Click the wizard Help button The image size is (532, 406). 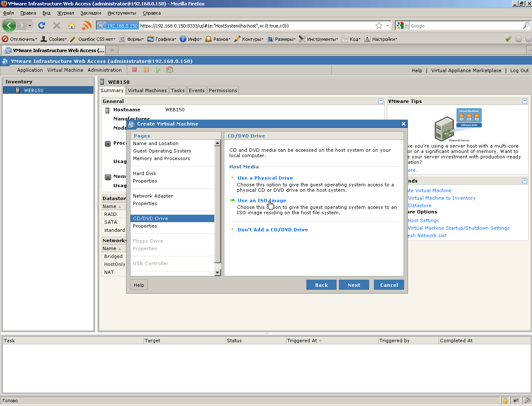coord(139,285)
